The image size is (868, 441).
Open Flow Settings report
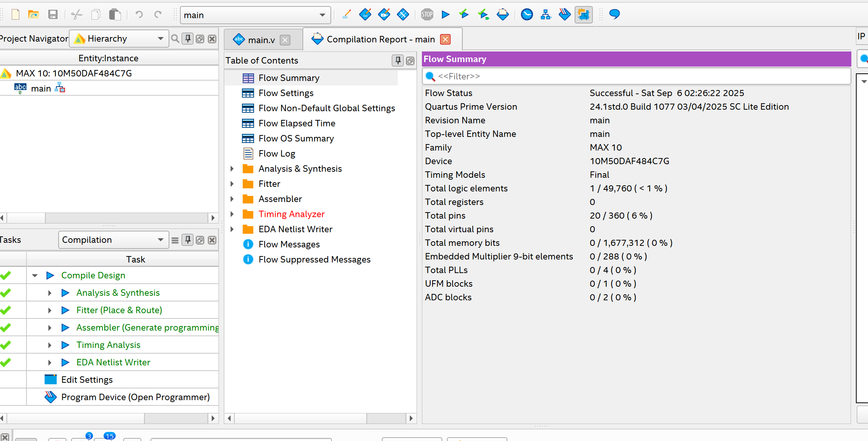click(286, 93)
